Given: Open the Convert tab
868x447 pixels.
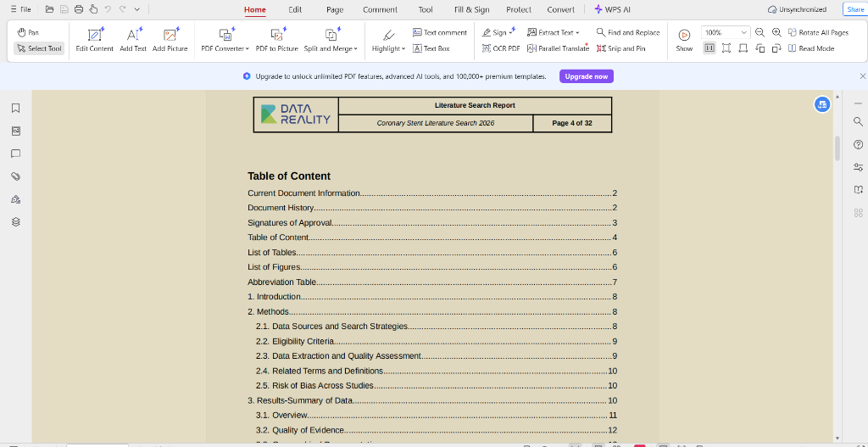Looking at the screenshot, I should click(x=561, y=9).
